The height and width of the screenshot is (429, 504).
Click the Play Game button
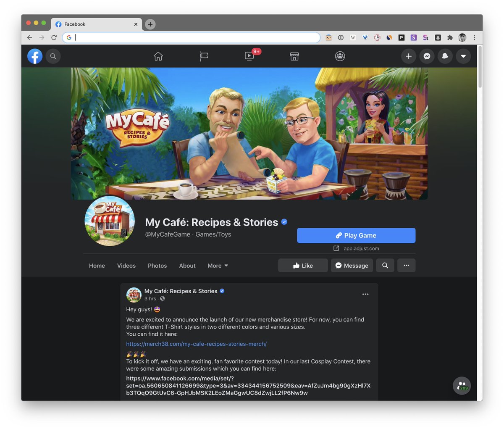pos(356,235)
